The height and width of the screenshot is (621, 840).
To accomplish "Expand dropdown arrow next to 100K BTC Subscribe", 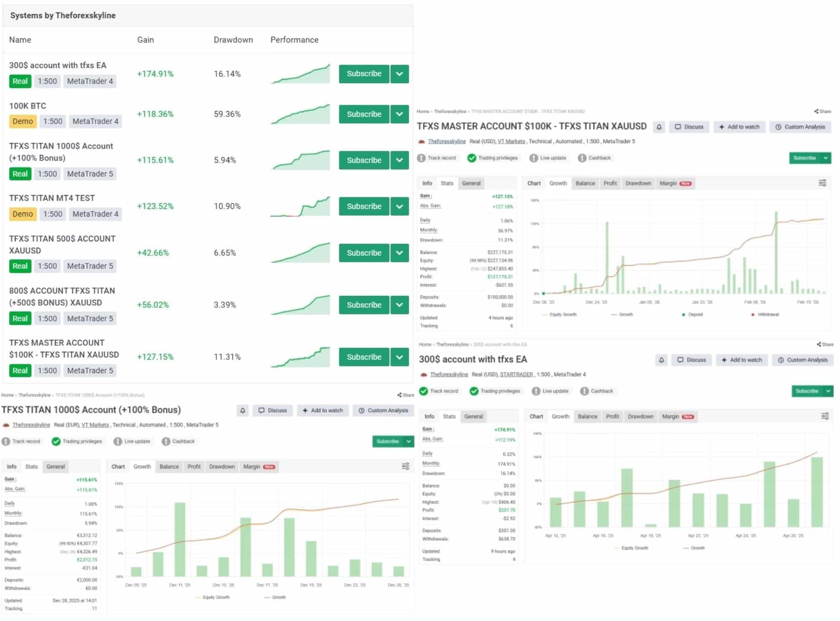I will tap(399, 114).
